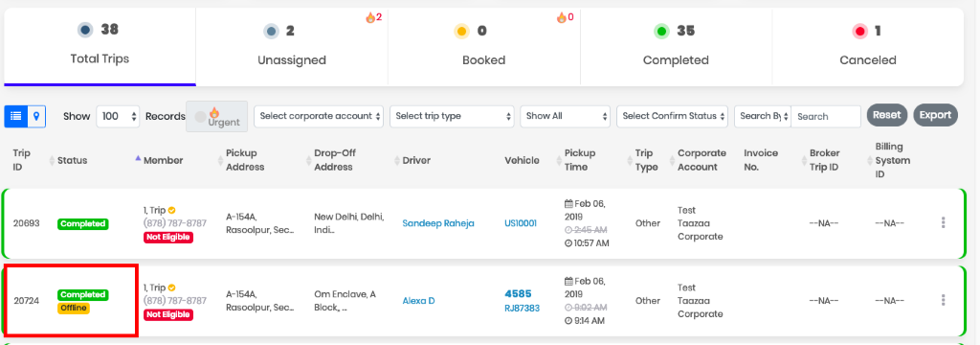This screenshot has height=345, width=980.
Task: Open Select corporate account dropdown
Action: pyautogui.click(x=319, y=116)
